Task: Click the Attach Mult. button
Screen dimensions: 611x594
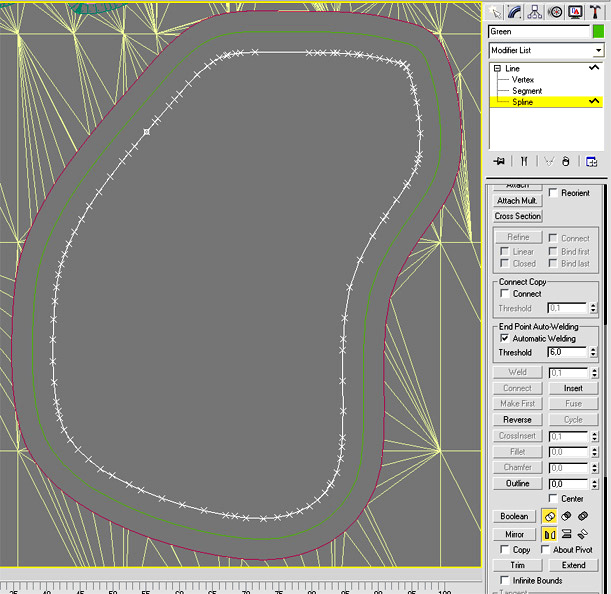Action: [517, 201]
